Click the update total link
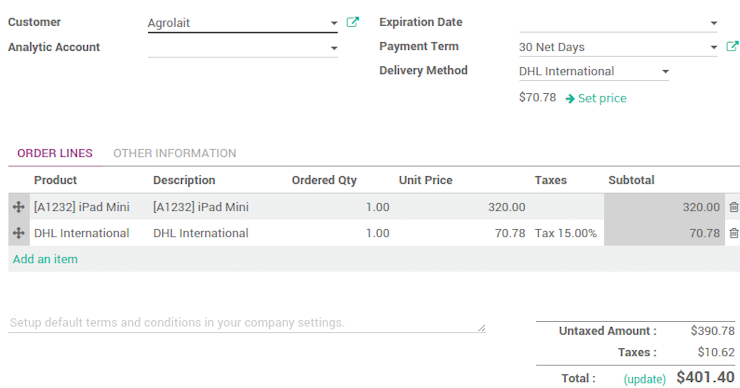Screen dimensions: 740x388 (x=645, y=379)
